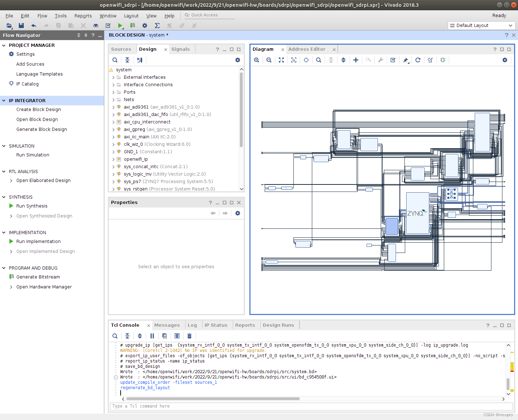Click the Tcl Console horizontal scrollbar thumb
Viewport: 518px width, 420px height.
point(212,399)
